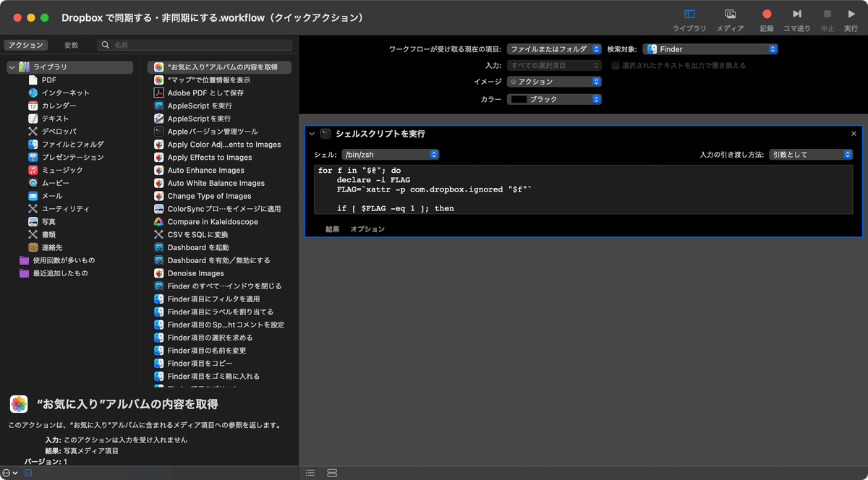The image size is (868, 480).
Task: Select the デベロッパ category
Action: pyautogui.click(x=59, y=132)
